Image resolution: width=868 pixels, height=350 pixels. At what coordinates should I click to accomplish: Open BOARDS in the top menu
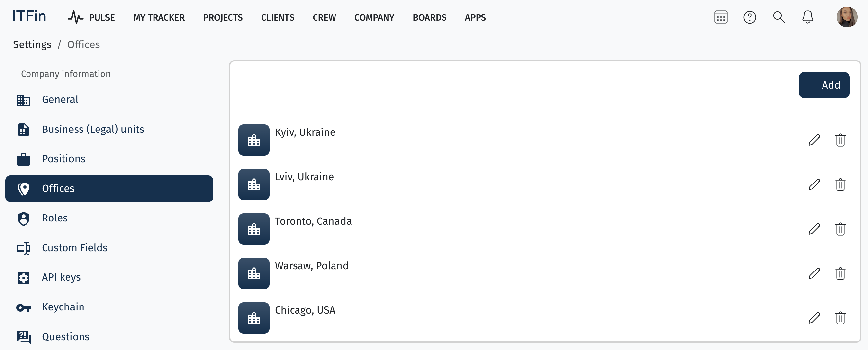point(429,18)
